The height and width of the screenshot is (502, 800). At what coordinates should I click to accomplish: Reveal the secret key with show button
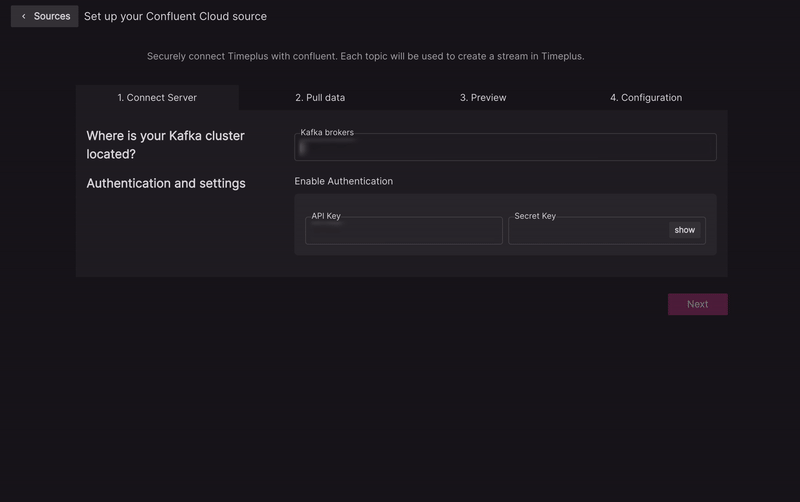coord(684,230)
